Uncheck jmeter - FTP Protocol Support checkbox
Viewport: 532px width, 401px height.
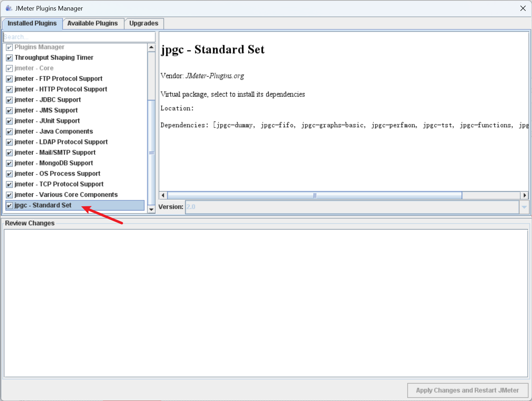[x=9, y=79]
